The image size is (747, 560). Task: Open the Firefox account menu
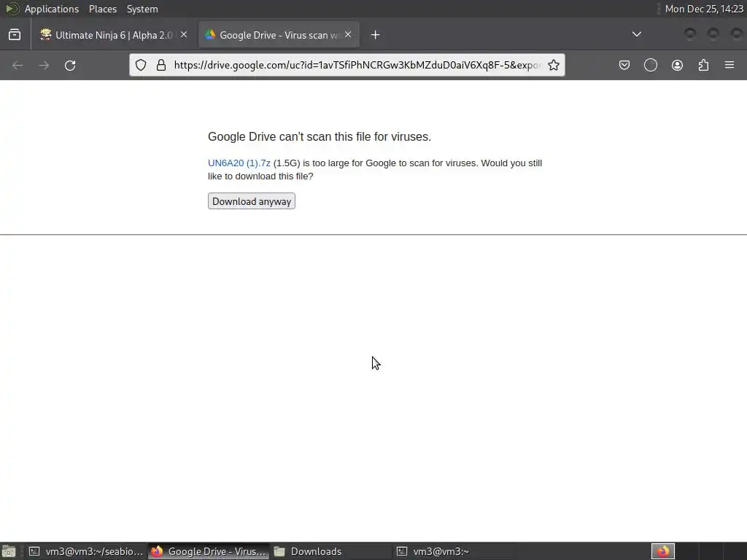click(677, 65)
